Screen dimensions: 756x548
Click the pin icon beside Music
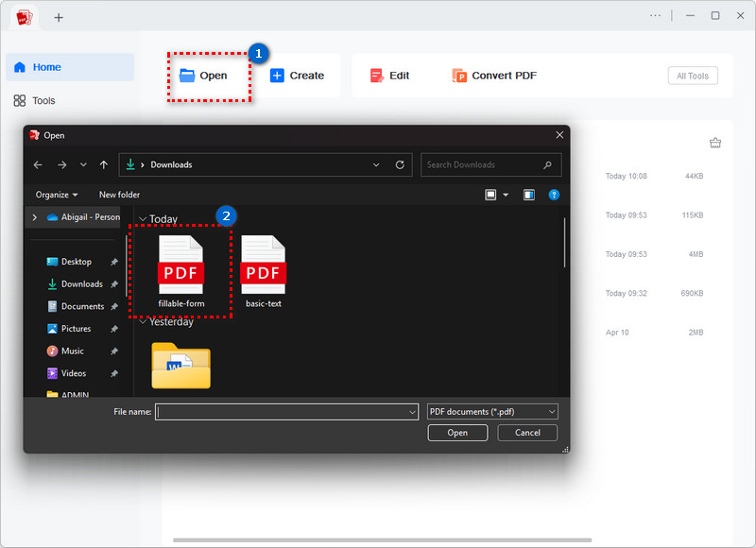(x=114, y=351)
